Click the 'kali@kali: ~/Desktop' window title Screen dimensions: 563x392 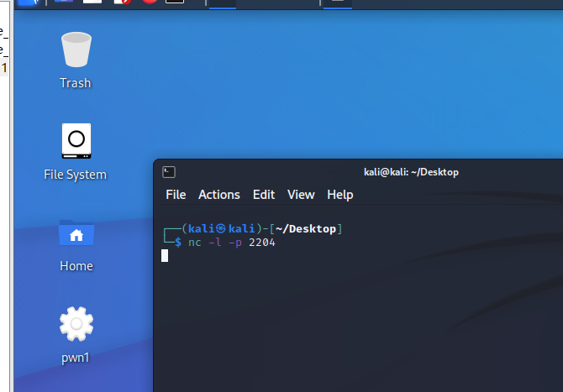click(411, 172)
